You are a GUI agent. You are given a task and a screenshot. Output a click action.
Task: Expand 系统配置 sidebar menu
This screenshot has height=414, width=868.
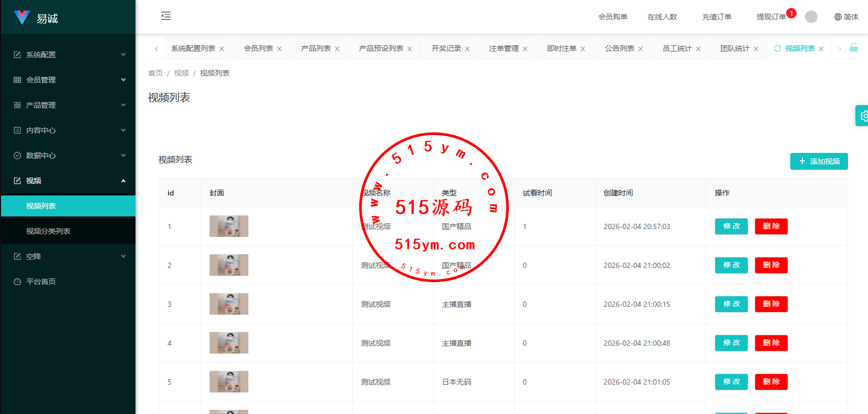[68, 55]
